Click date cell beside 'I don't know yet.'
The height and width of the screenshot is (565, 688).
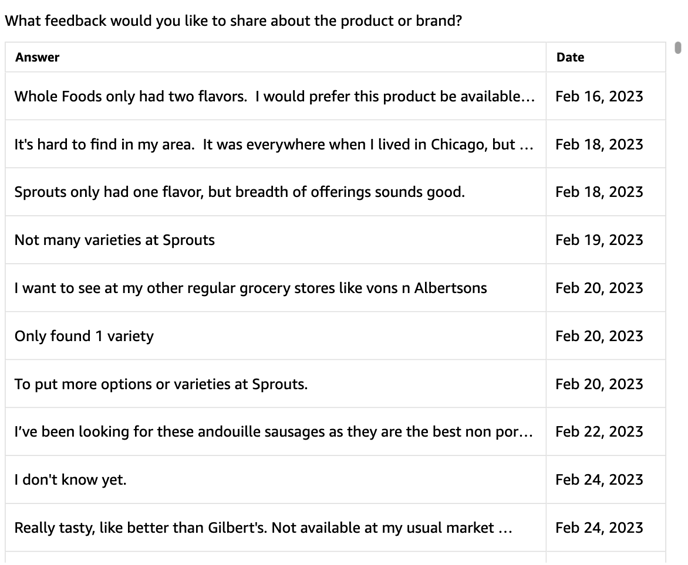606,479
